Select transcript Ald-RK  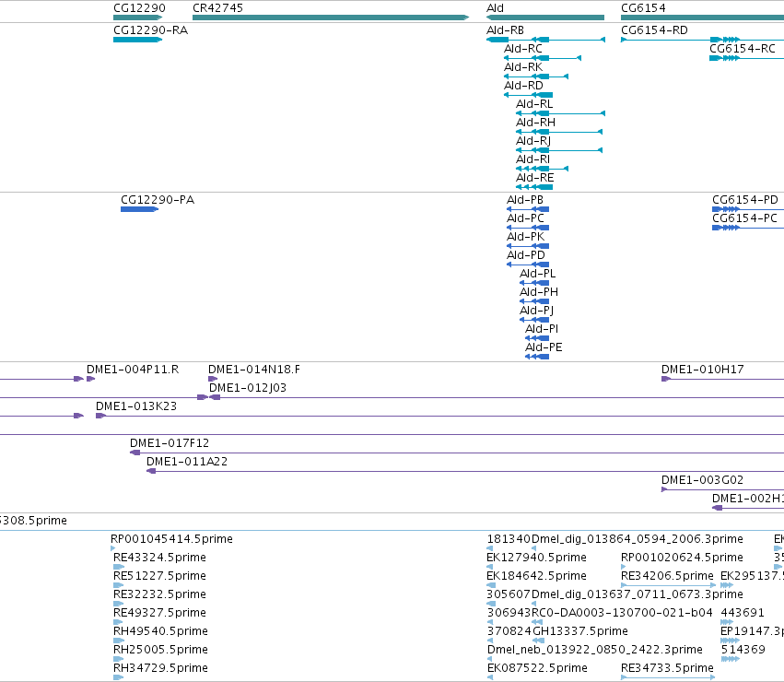(523, 67)
